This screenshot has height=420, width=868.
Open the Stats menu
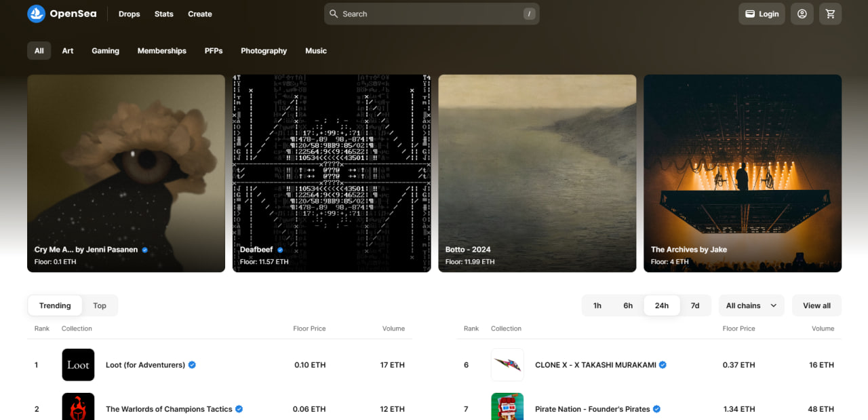[164, 14]
